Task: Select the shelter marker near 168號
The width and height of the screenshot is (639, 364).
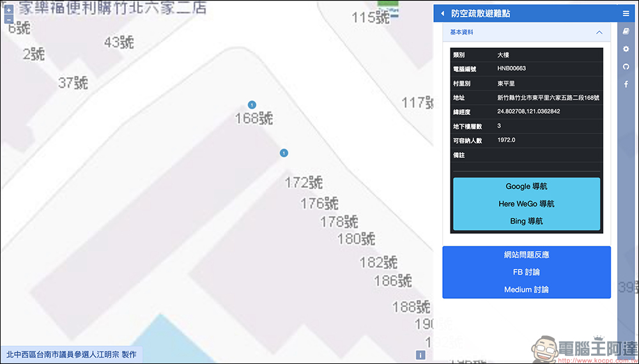Action: (x=252, y=105)
